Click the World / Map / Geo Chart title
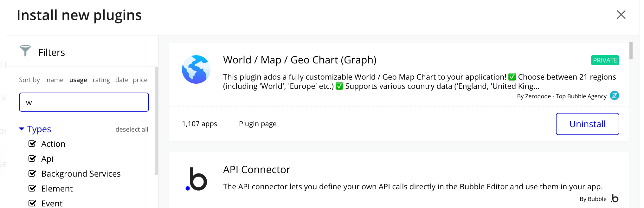Screen dimensions: 644x208 click(299, 60)
